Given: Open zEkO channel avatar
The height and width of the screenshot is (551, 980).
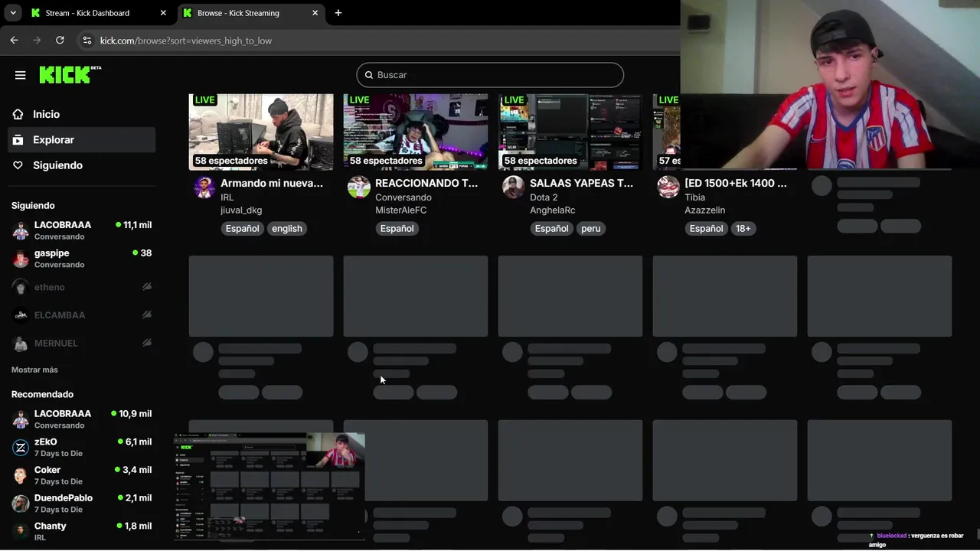Looking at the screenshot, I should coord(21,448).
